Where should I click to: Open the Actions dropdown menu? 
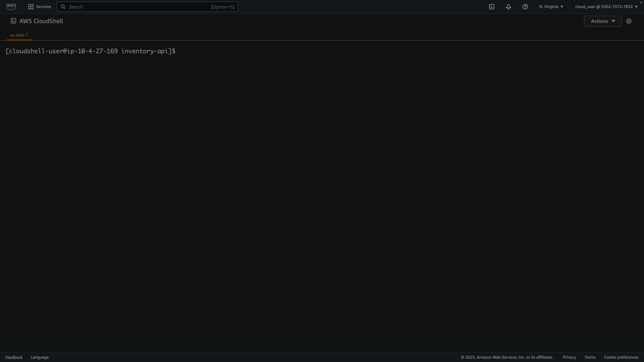pyautogui.click(x=603, y=21)
